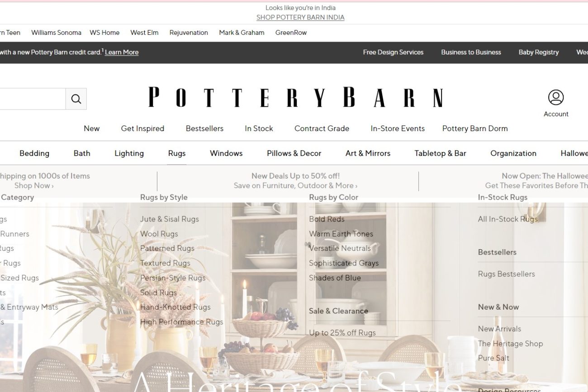The height and width of the screenshot is (392, 588).
Task: Open Up to 25% off Rugs
Action: [342, 333]
